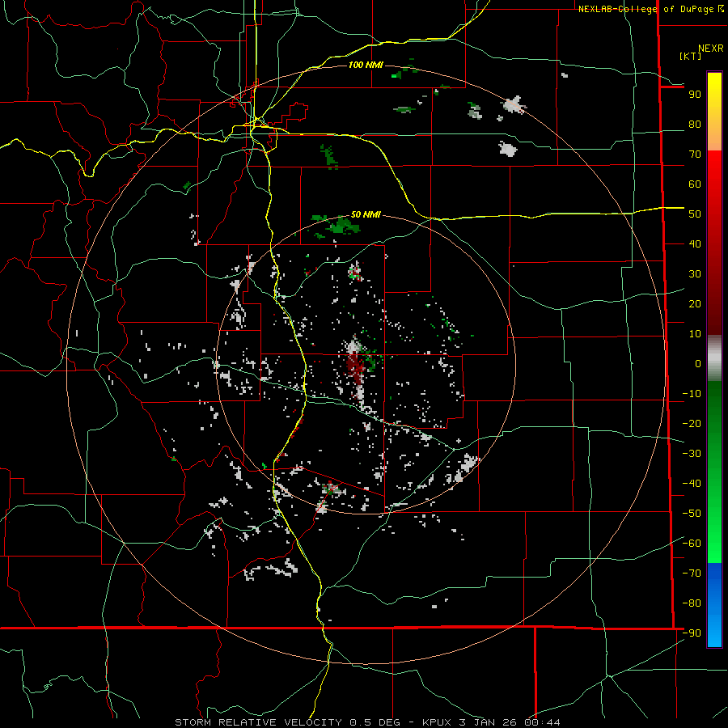Click the 50 value on velocity scale
This screenshot has width=728, height=728.
point(695,214)
